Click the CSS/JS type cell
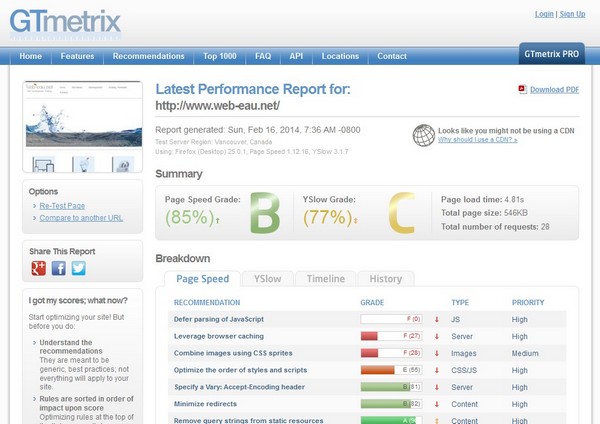Viewport: 600px width, 424px height. [464, 370]
